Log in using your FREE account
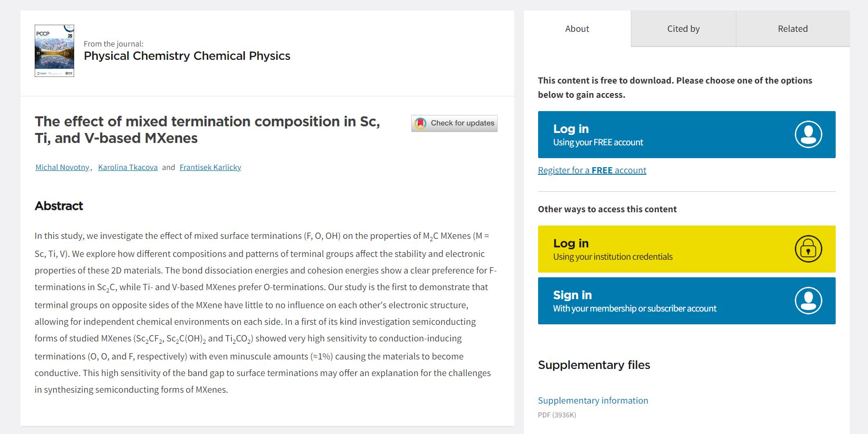The height and width of the screenshot is (434, 868). pyautogui.click(x=665, y=134)
